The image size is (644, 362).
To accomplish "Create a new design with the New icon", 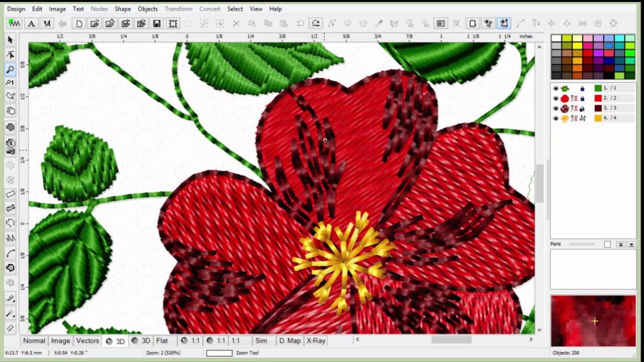I will coord(79,23).
